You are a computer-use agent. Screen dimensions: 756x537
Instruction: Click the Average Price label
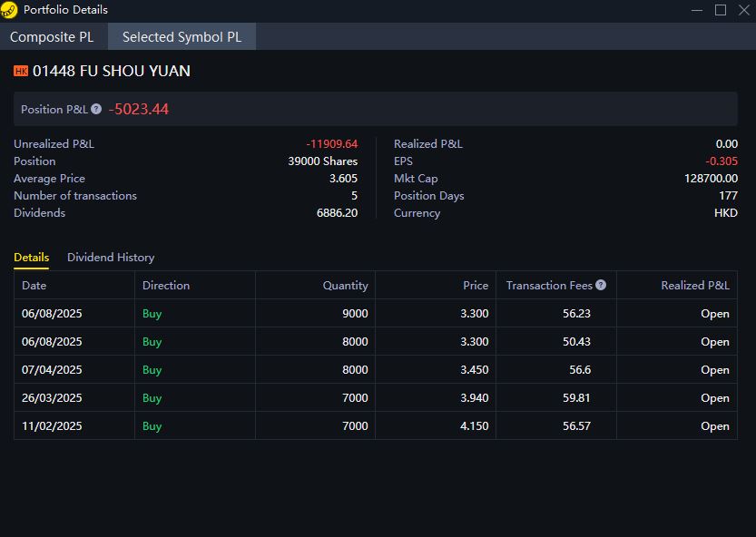49,179
